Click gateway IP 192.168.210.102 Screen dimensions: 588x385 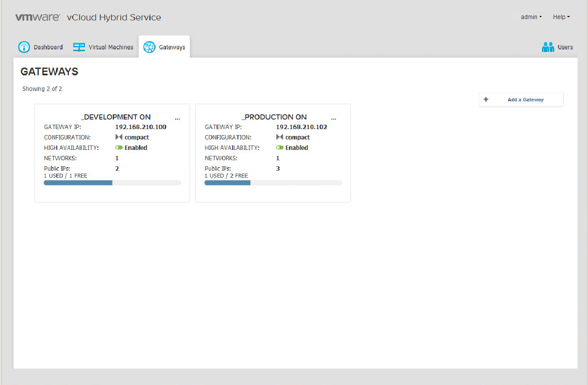click(302, 127)
